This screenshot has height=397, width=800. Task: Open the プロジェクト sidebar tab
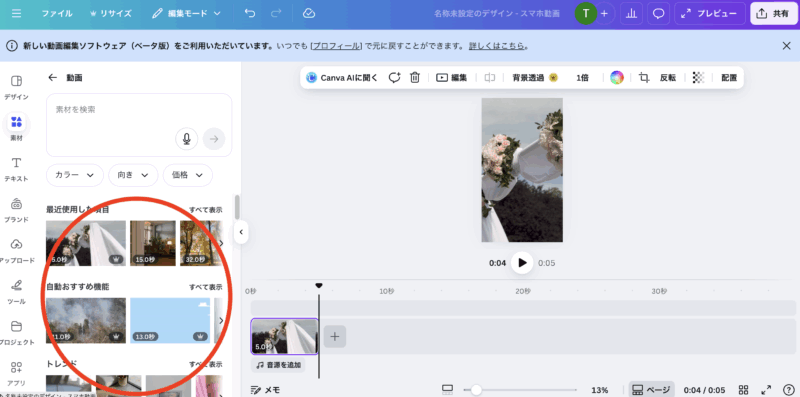pyautogui.click(x=16, y=332)
